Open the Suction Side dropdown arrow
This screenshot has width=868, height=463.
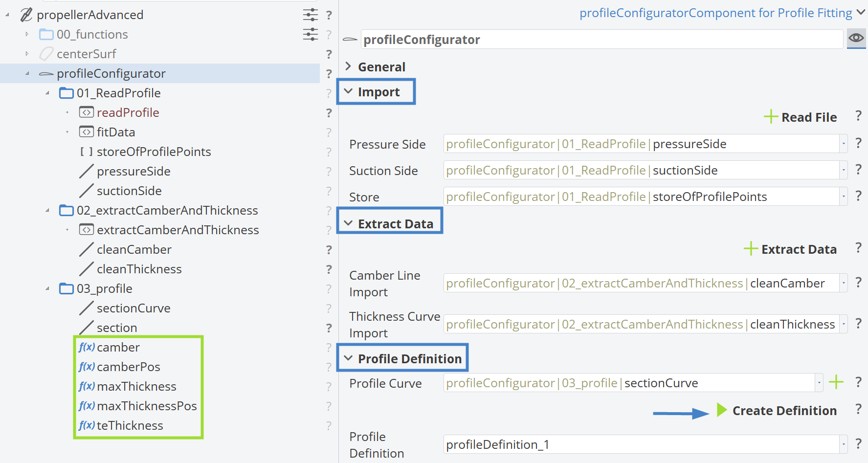pos(844,170)
